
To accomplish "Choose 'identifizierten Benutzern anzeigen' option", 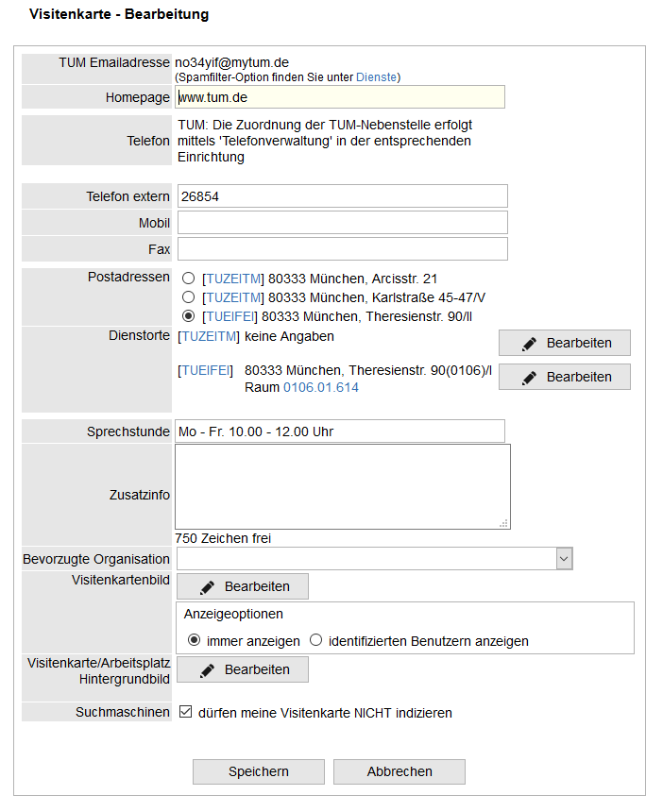I will (316, 640).
